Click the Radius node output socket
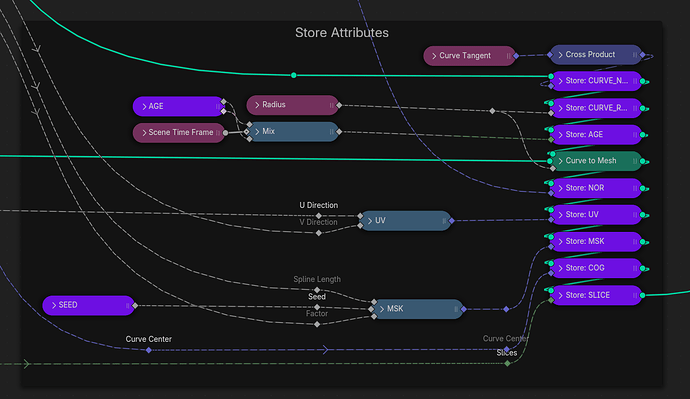 339,105
